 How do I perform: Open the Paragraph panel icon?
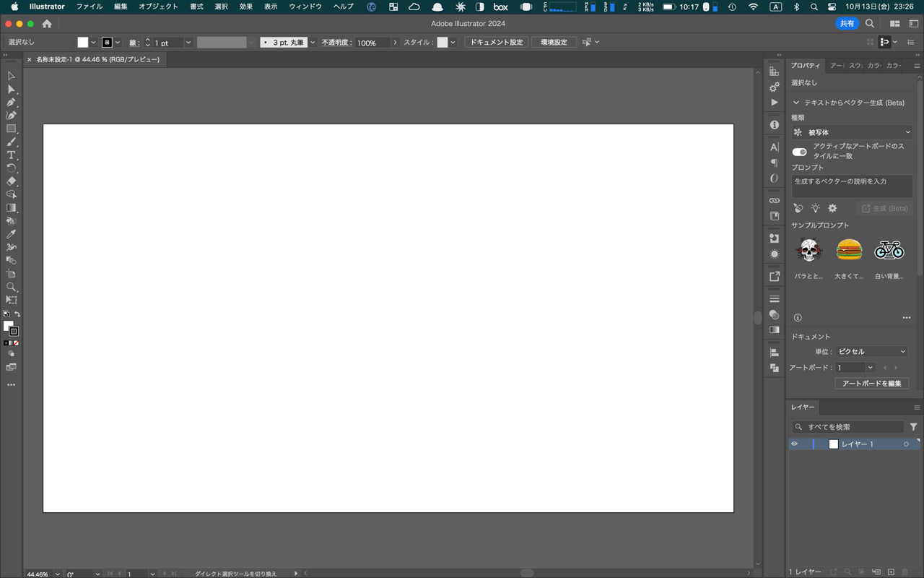(x=775, y=163)
